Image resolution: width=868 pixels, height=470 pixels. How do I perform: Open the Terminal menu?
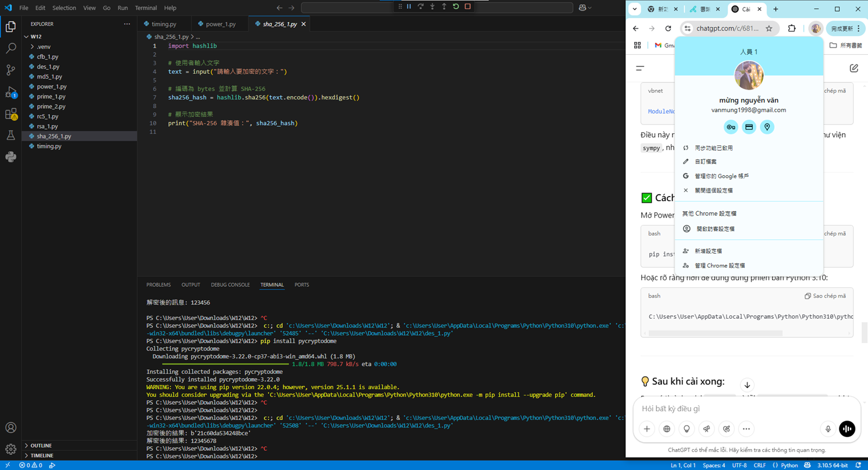[145, 8]
